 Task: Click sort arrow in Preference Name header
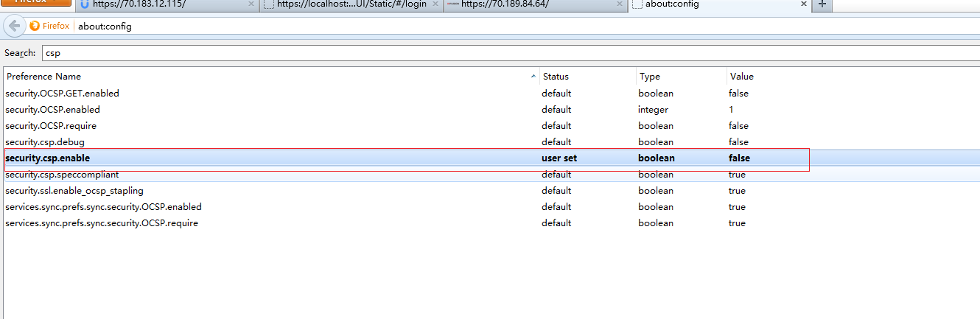click(x=533, y=77)
